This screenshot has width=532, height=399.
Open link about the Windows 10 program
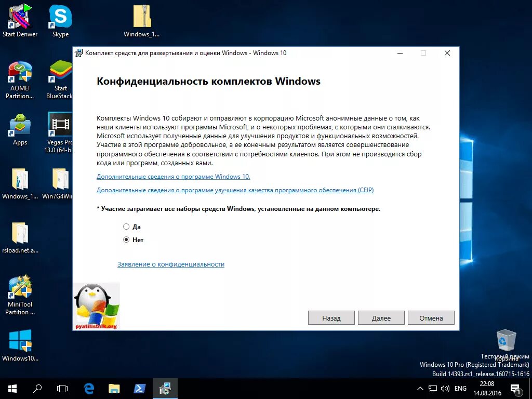click(174, 177)
